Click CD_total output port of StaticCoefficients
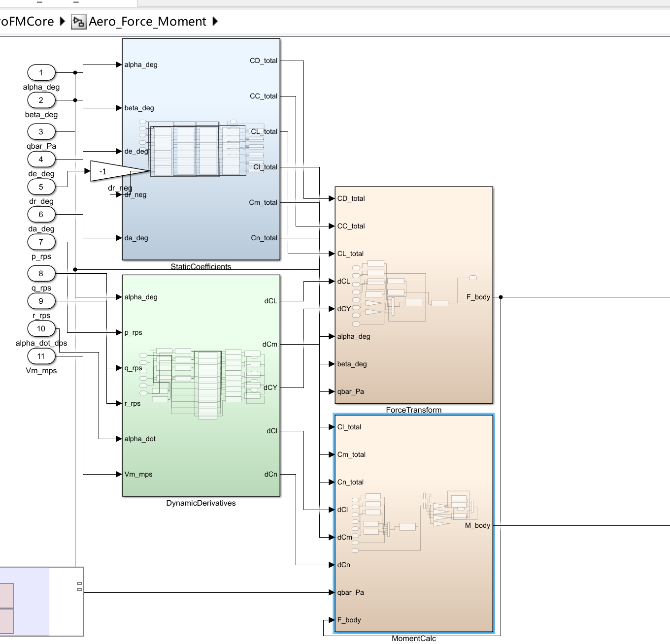 pos(264,61)
